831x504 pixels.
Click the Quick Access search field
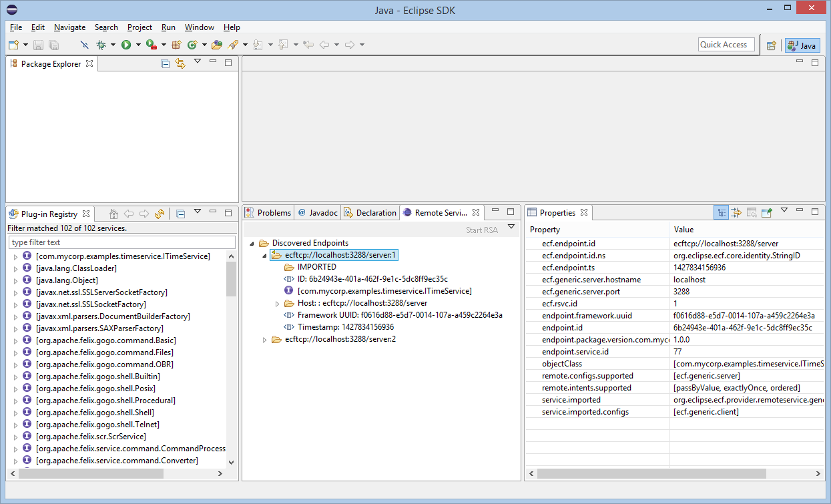click(726, 45)
